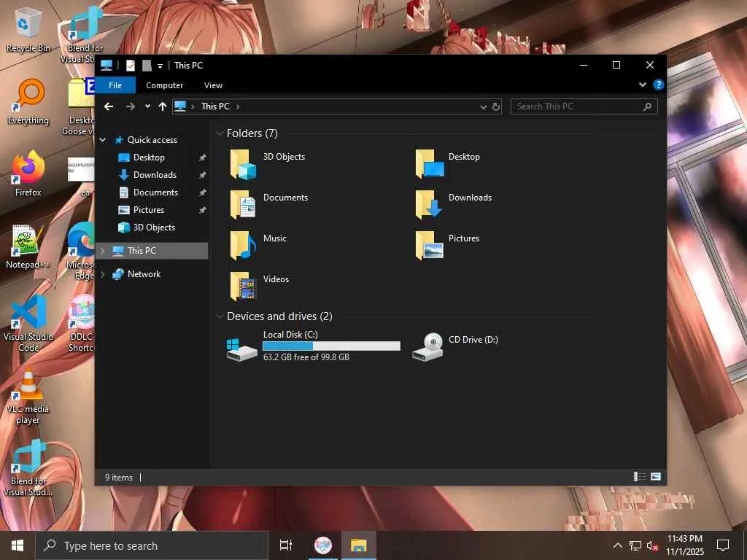
Task: Expand the Network tree node
Action: click(x=102, y=274)
